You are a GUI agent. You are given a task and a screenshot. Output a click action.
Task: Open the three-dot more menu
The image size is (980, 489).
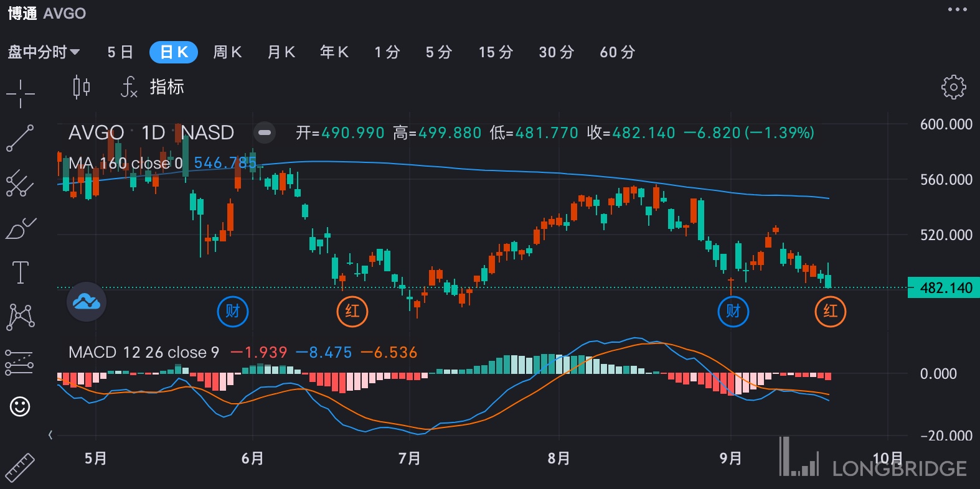click(957, 9)
